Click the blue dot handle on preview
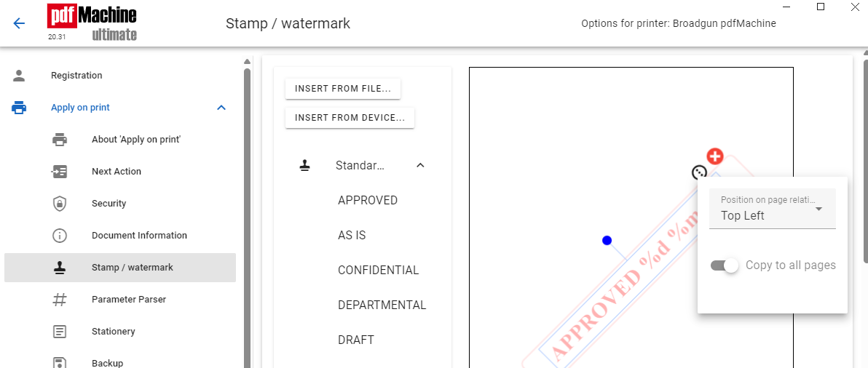This screenshot has height=368, width=868. pos(607,240)
